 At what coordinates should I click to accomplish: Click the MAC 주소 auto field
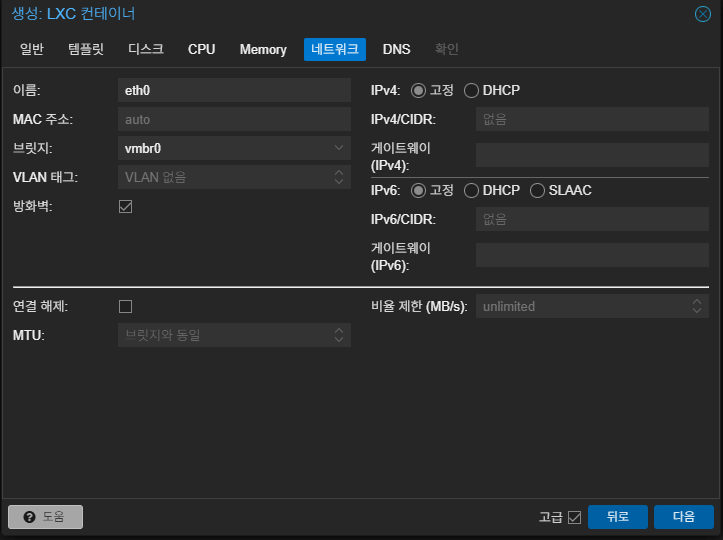point(234,119)
